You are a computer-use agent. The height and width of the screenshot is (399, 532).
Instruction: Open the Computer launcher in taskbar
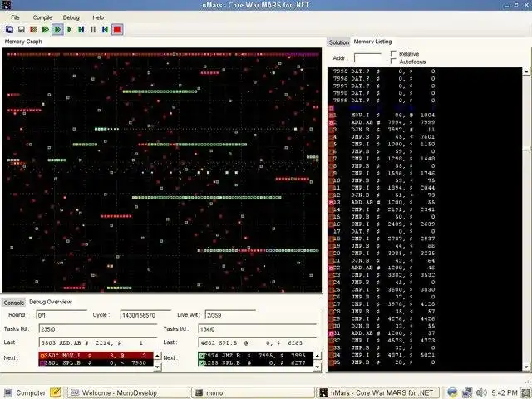(24, 392)
